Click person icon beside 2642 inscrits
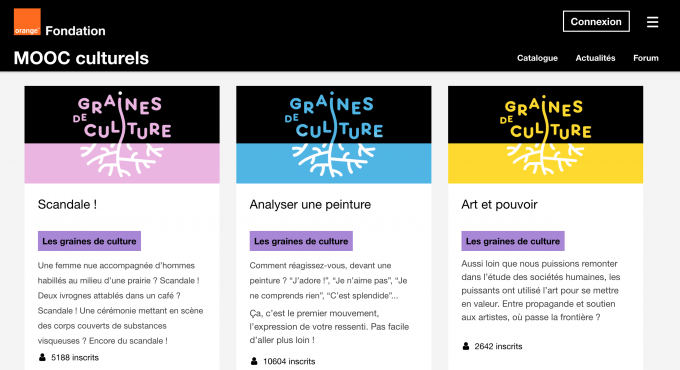This screenshot has height=370, width=680. pyautogui.click(x=466, y=346)
